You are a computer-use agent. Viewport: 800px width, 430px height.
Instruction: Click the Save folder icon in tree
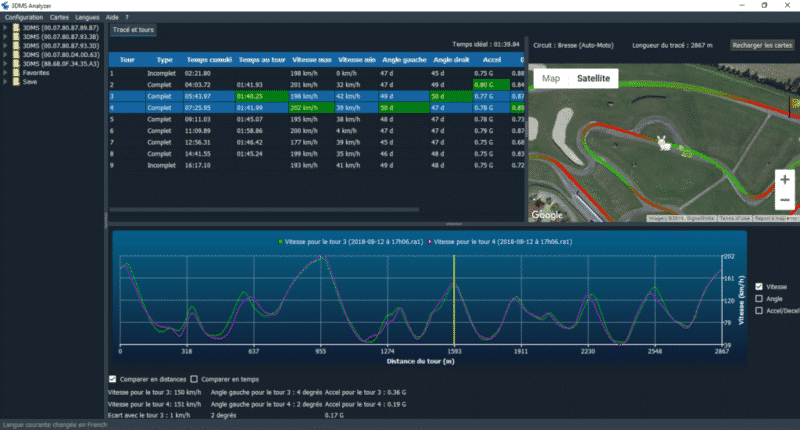(x=15, y=82)
